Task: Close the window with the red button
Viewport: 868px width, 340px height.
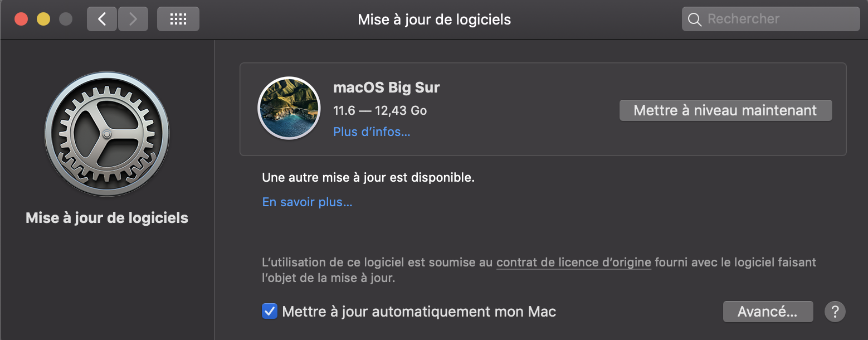Action: (21, 20)
